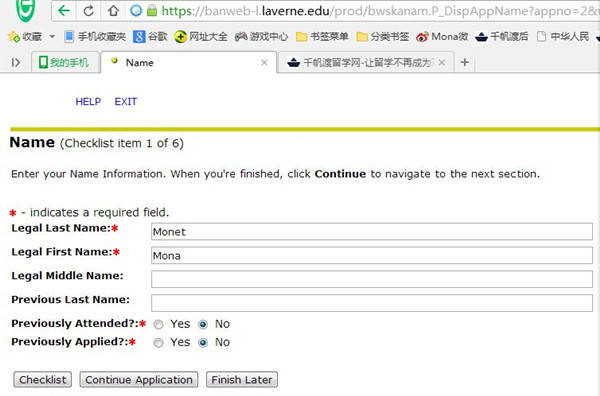
Task: Open the Mona微 Weibo bookmark
Action: tap(442, 37)
